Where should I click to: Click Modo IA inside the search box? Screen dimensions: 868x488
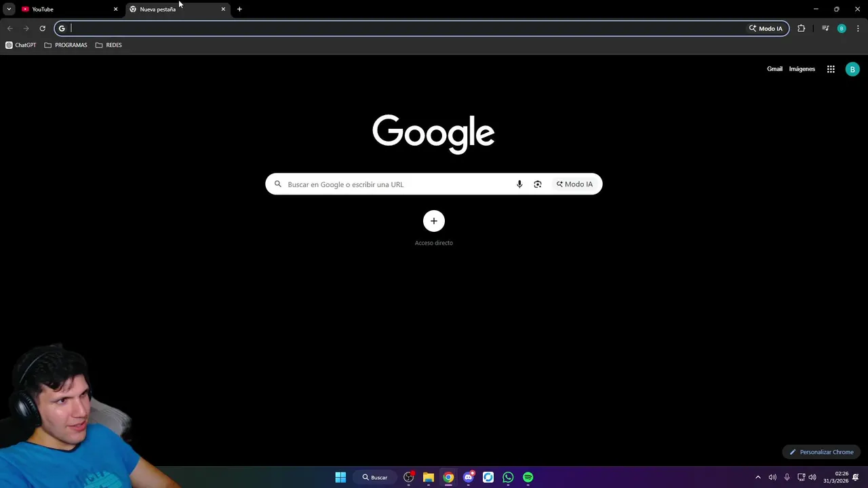[574, 184]
